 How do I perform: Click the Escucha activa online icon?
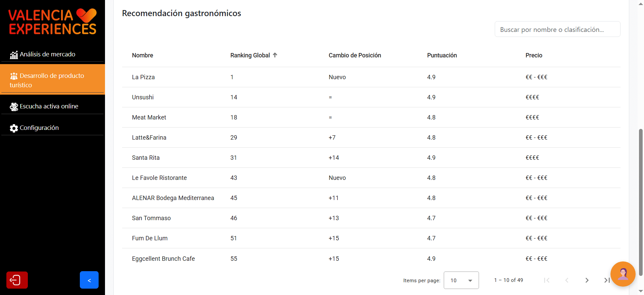(x=14, y=107)
